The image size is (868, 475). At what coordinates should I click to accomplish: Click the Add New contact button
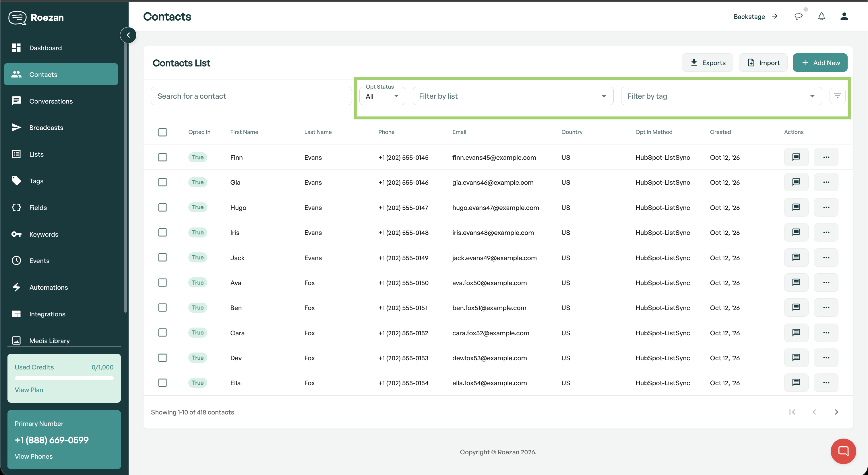tap(820, 63)
